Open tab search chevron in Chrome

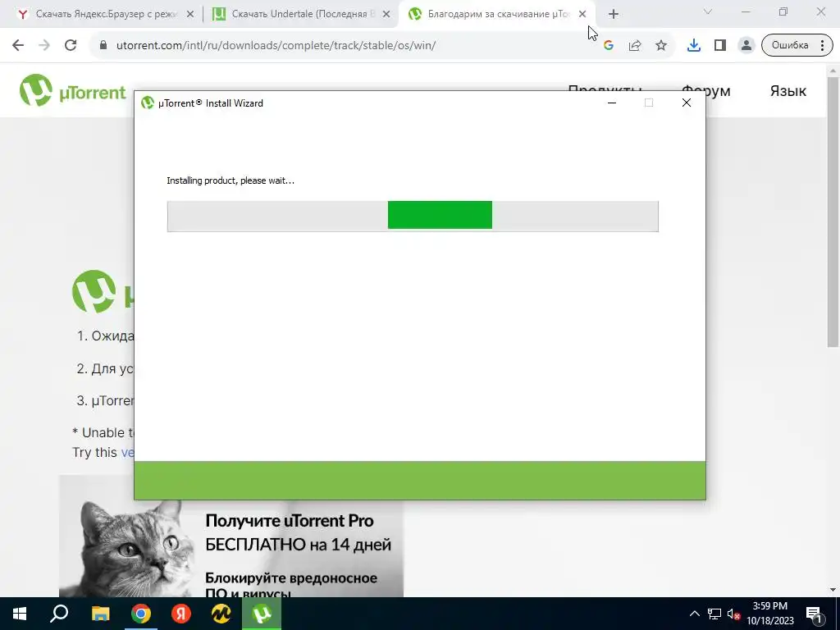[708, 11]
